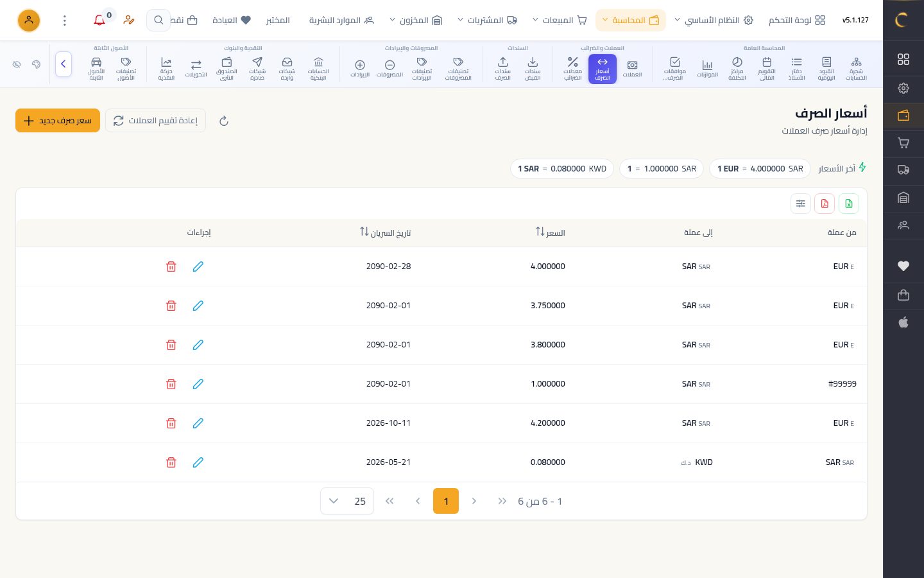924x578 pixels.
Task: Open the page size 25 dropdown
Action: click(x=346, y=501)
